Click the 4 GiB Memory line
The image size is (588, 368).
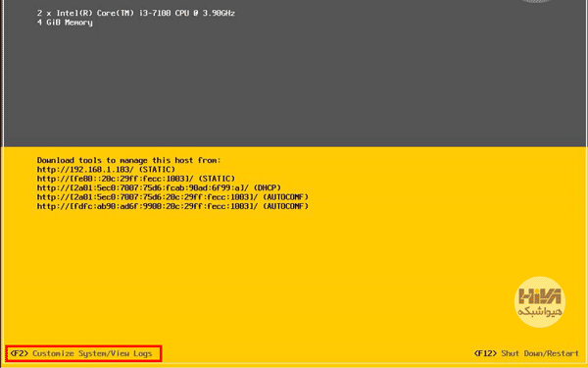pos(65,23)
